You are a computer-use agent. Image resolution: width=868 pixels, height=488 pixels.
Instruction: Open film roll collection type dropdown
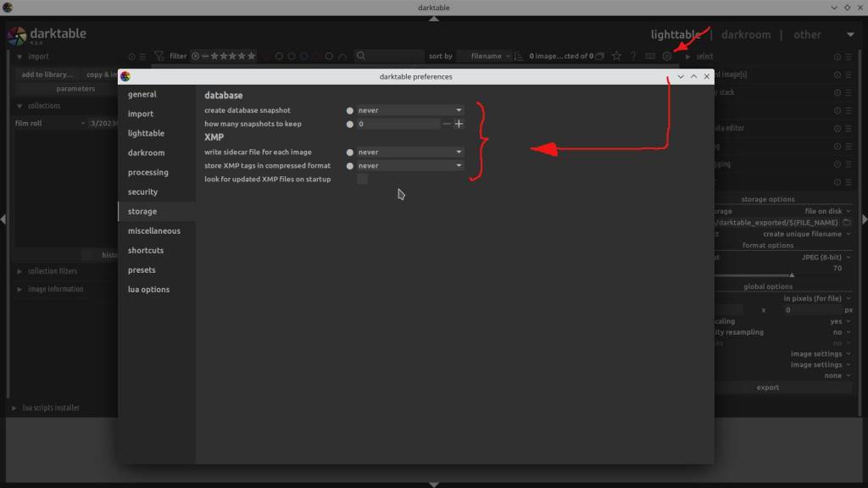click(x=50, y=123)
